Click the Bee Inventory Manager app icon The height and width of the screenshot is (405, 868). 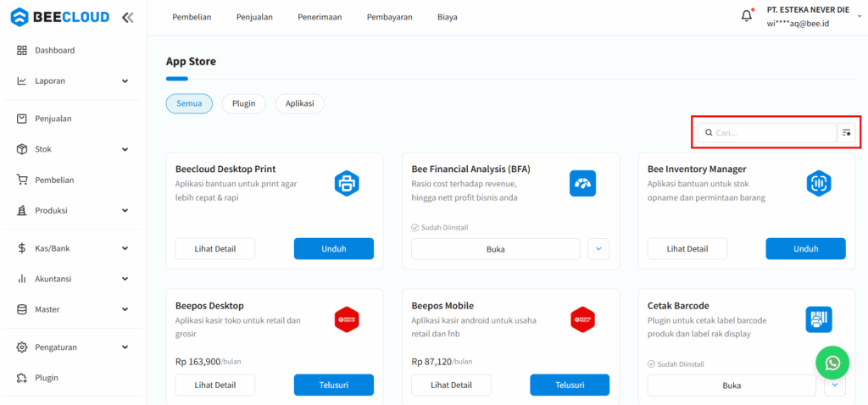(x=818, y=183)
